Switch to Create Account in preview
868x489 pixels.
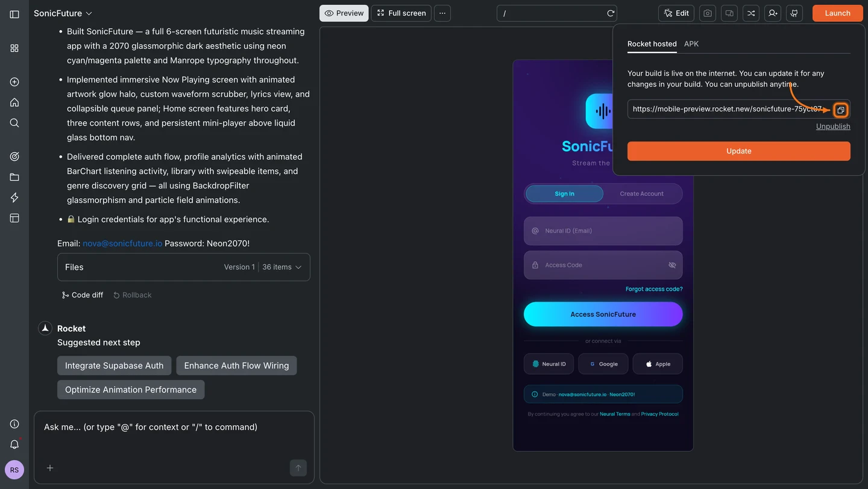pos(641,194)
